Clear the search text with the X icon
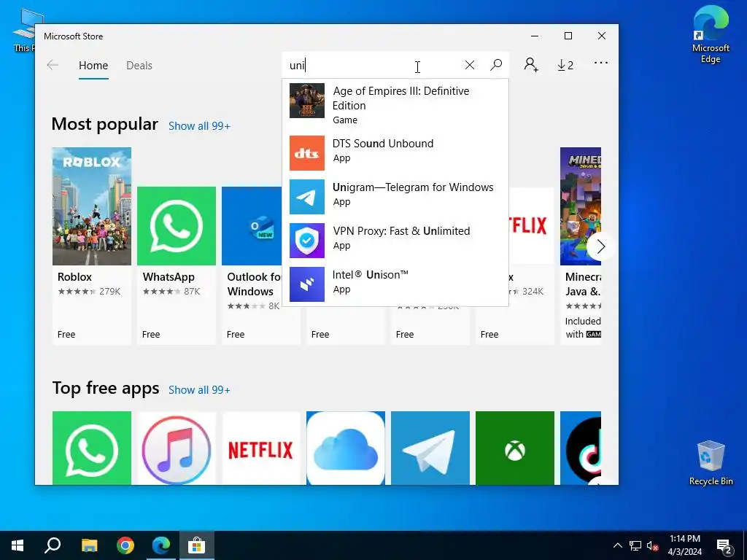 [x=469, y=65]
